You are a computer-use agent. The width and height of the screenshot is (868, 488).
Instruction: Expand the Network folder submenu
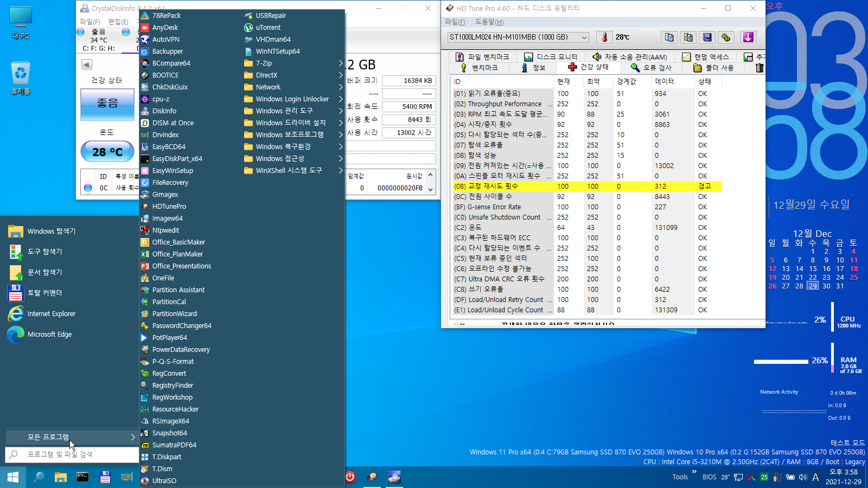coord(293,87)
